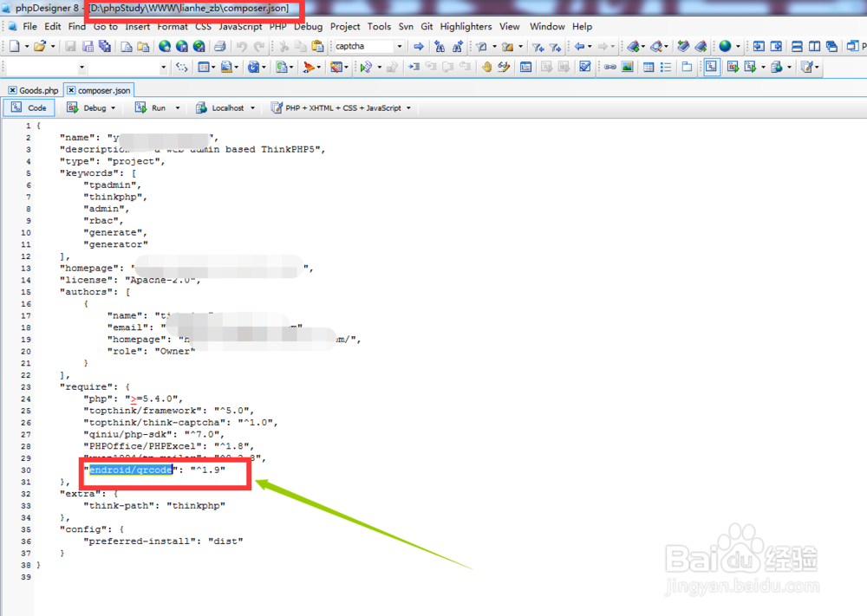
Task: Open the Tools menu
Action: tap(379, 27)
